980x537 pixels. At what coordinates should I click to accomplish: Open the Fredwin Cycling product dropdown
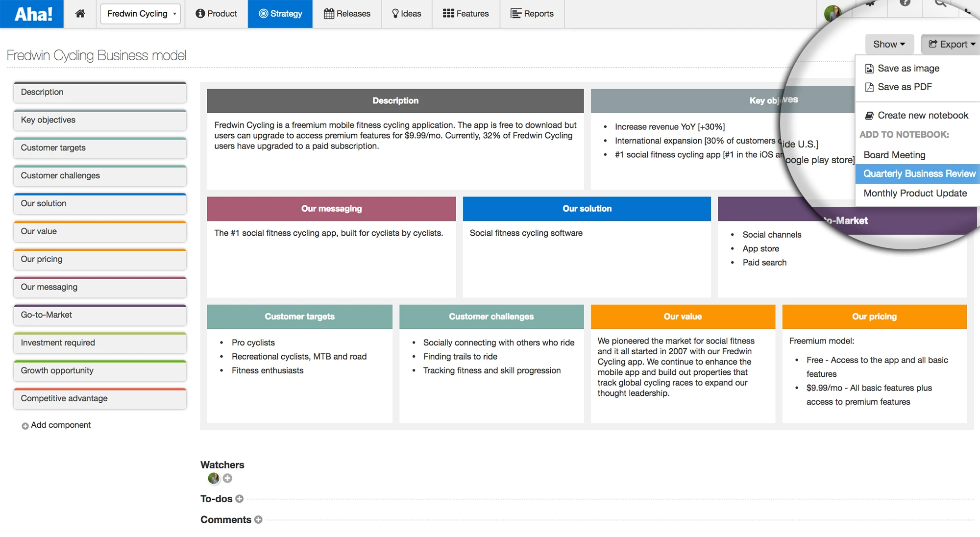(141, 14)
